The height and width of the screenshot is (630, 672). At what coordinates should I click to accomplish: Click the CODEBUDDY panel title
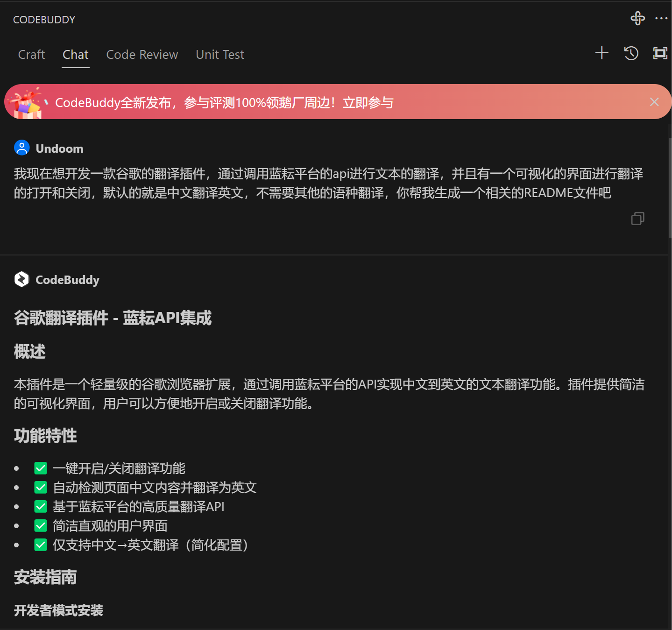point(44,20)
